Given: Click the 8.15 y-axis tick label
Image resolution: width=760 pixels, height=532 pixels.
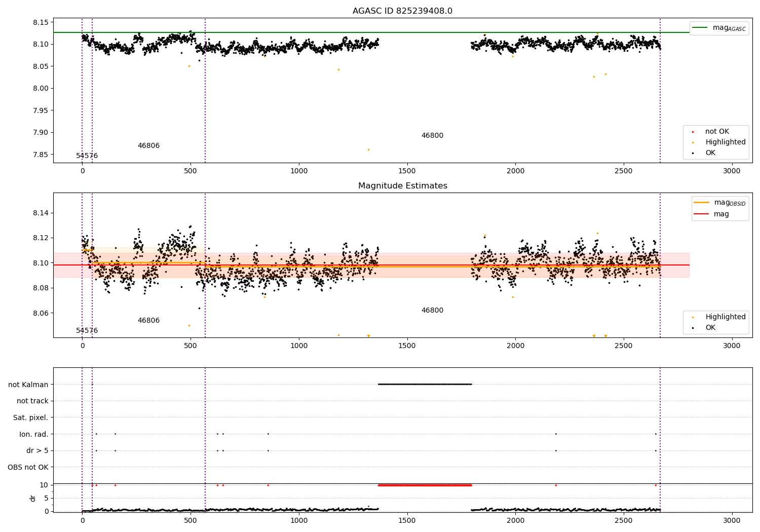Looking at the screenshot, I should point(41,22).
